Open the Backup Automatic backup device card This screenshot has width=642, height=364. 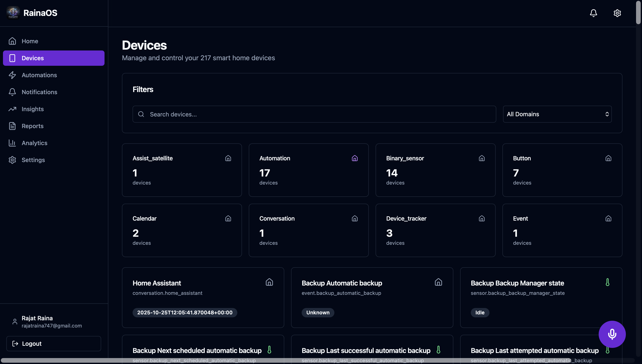pyautogui.click(x=372, y=297)
